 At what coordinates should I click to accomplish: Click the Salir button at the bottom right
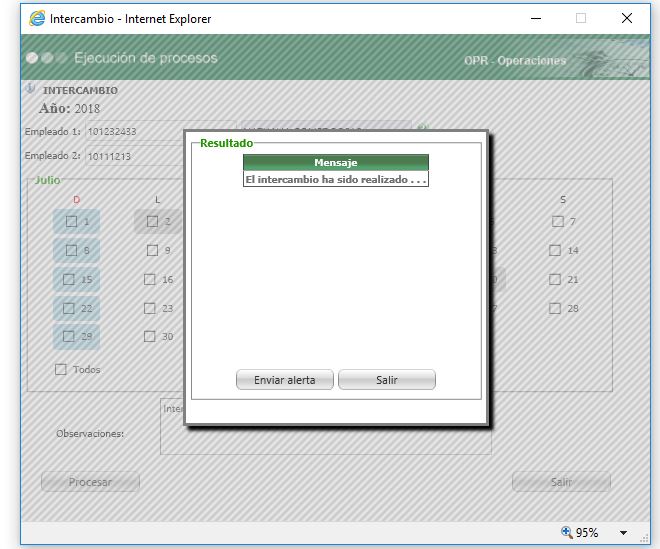pyautogui.click(x=561, y=482)
